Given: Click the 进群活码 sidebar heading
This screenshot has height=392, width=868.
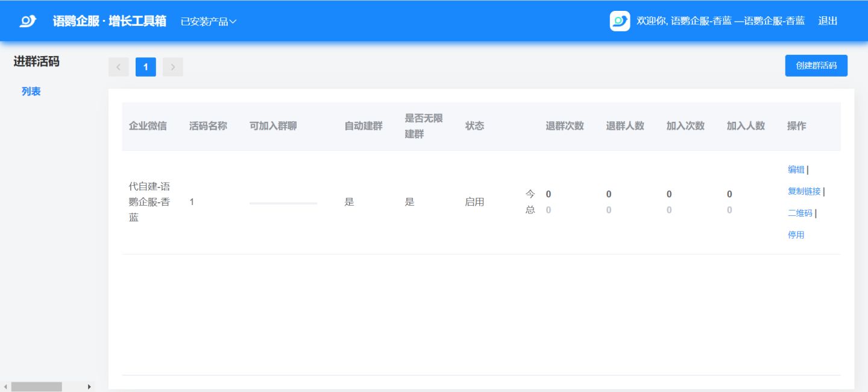Looking at the screenshot, I should pos(37,62).
